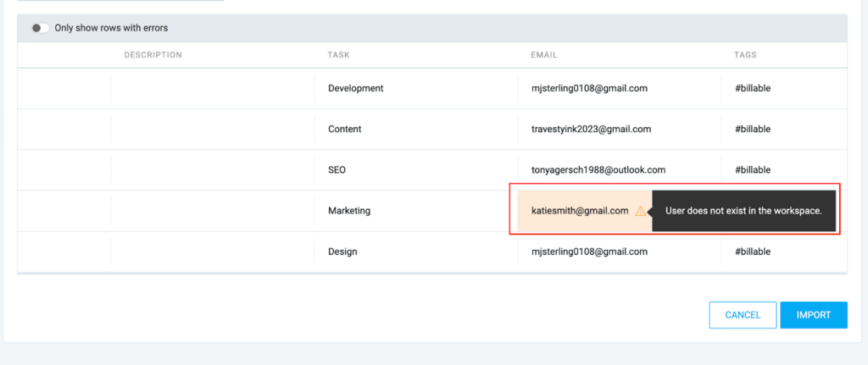Click mjsterling0108@gmail.com in the Design row

[x=589, y=252]
